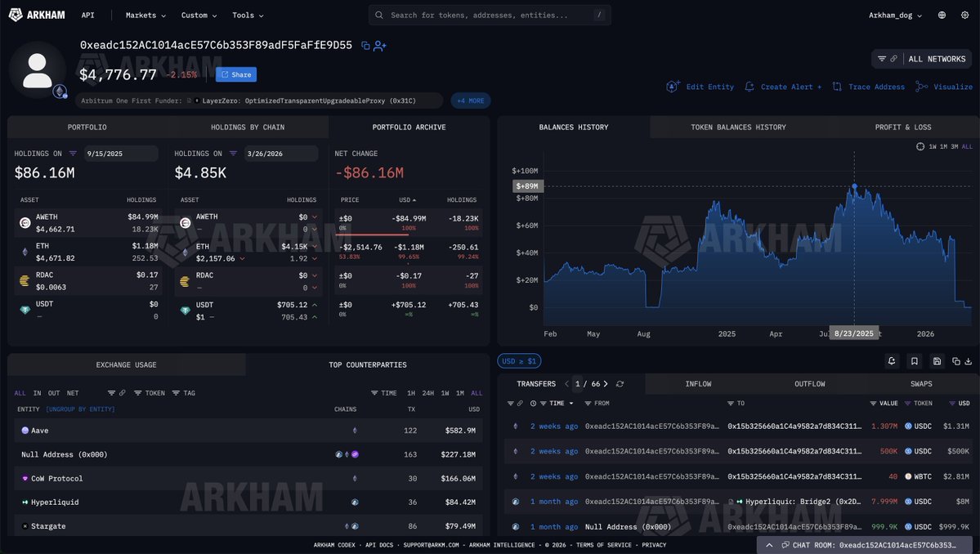Screen dimensions: 980x554
Task: Click the globe language icon
Action: pos(942,15)
